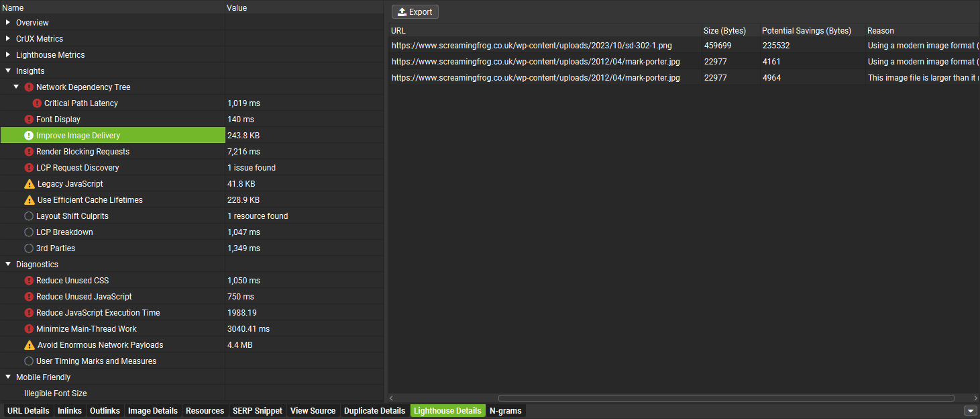
Task: Collapse the Diagnostics section
Action: coord(8,265)
